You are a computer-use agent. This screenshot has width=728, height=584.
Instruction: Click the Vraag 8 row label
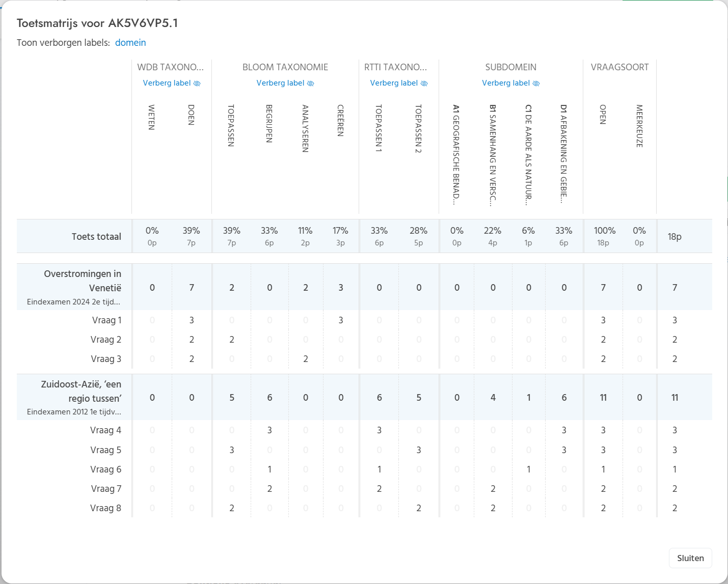[x=105, y=508]
